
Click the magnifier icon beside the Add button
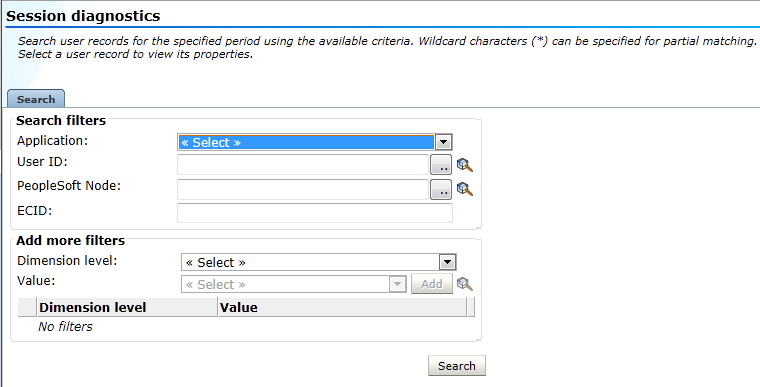(464, 284)
